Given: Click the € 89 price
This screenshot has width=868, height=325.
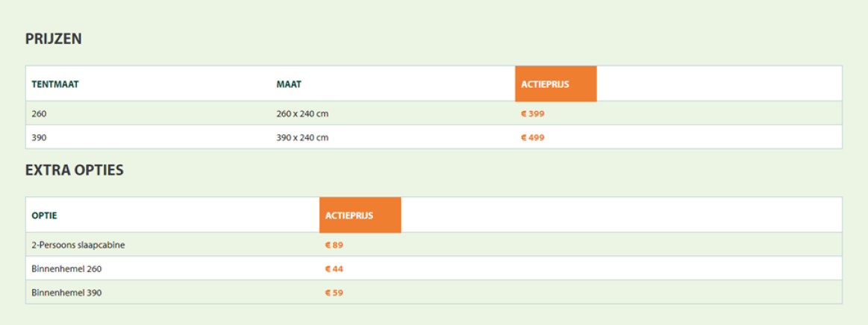Looking at the screenshot, I should (334, 244).
